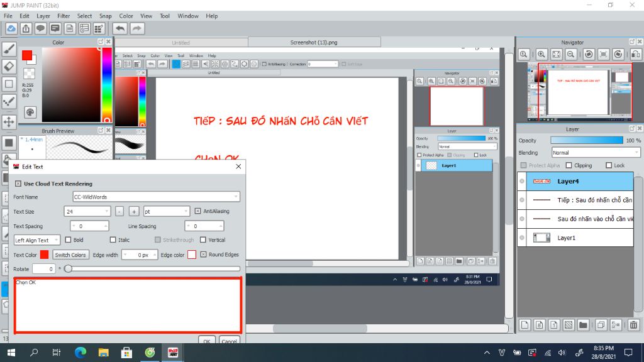The height and width of the screenshot is (362, 644).
Task: Select the dotted pen tool in left toolbox
Action: click(x=9, y=101)
